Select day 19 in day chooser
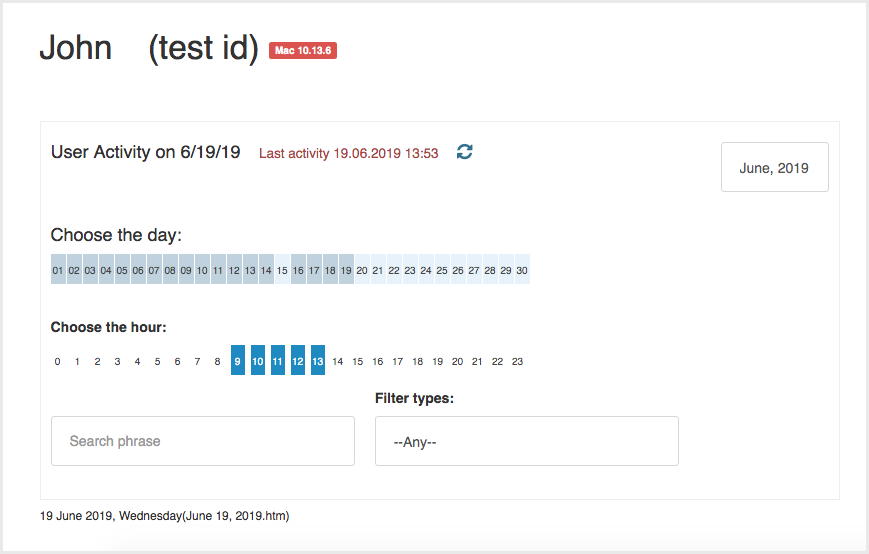This screenshot has height=554, width=869. (346, 269)
